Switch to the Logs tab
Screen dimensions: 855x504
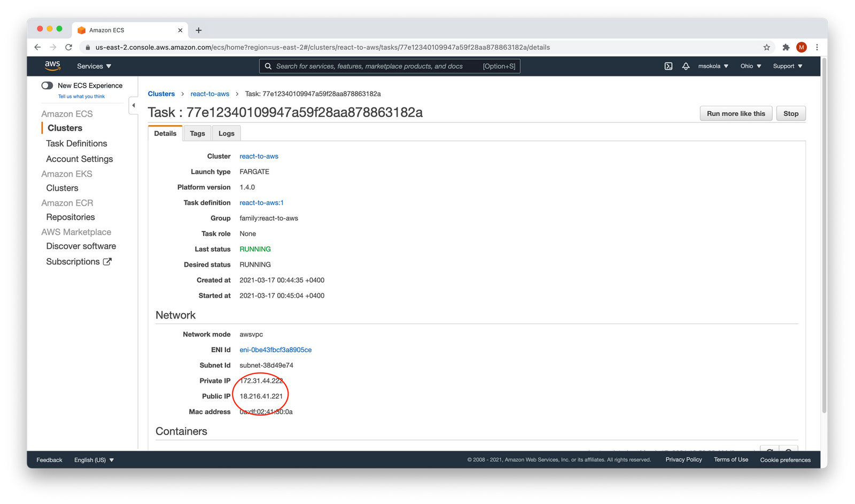(x=226, y=134)
